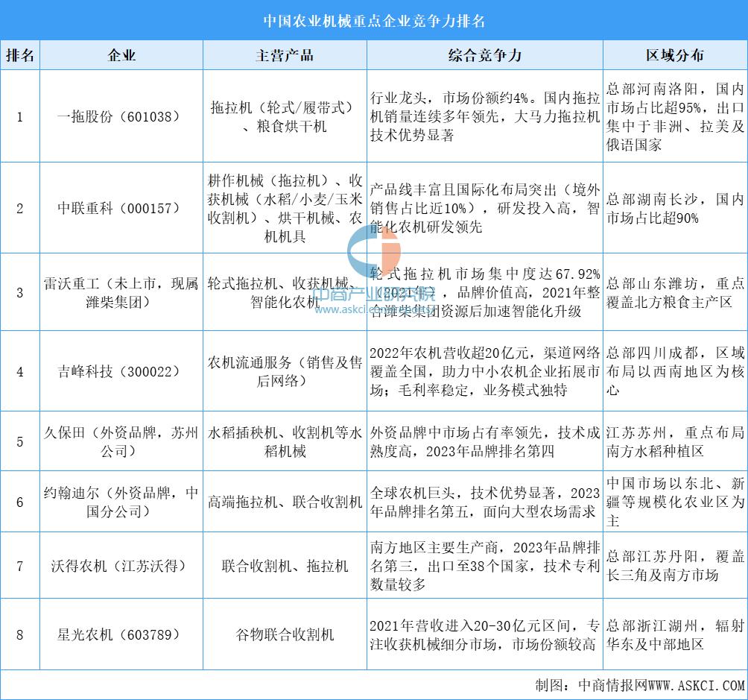Click the 排名 column header
Image resolution: width=748 pixels, height=700 pixels.
point(20,55)
